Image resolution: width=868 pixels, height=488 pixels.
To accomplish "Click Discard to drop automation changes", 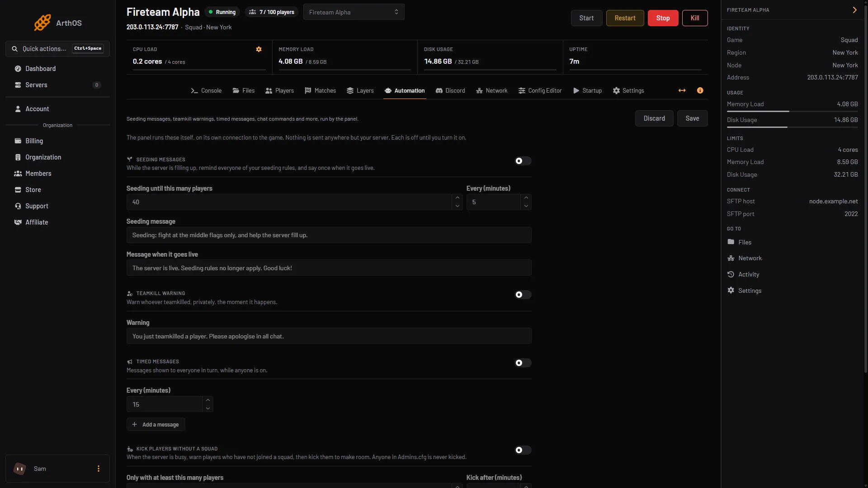I will (x=655, y=118).
